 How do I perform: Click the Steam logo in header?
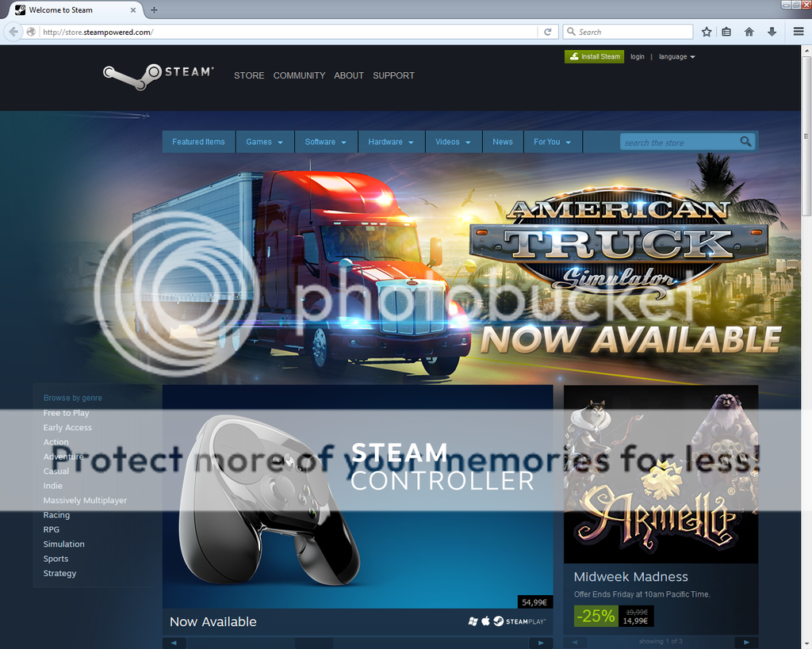[x=159, y=74]
